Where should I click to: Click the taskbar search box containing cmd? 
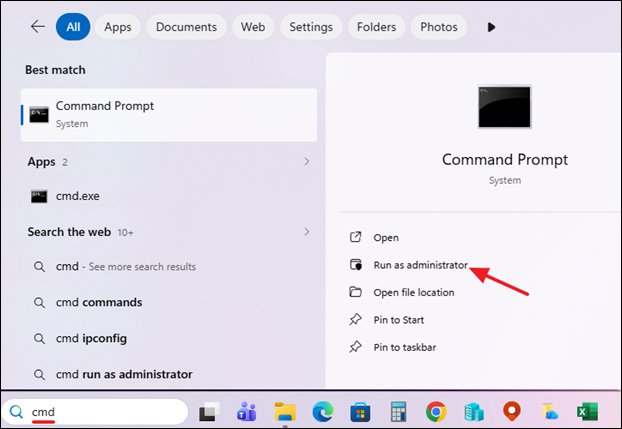coord(95,412)
